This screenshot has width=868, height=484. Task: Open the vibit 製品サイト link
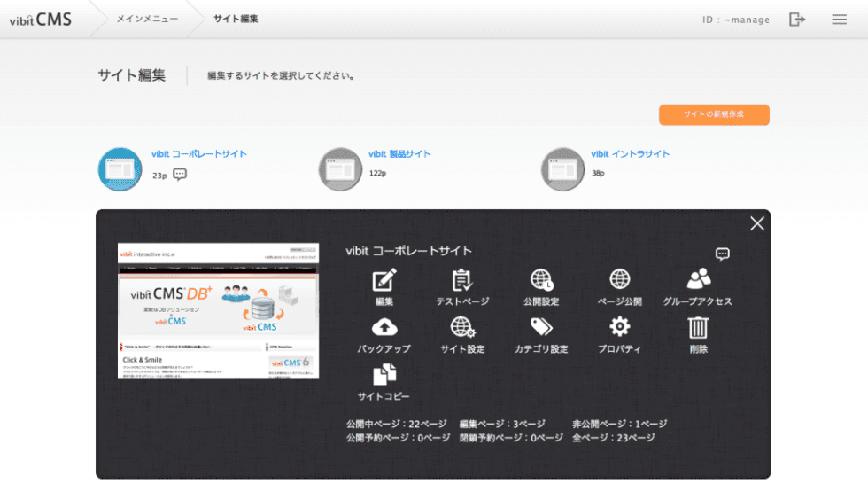pos(399,154)
